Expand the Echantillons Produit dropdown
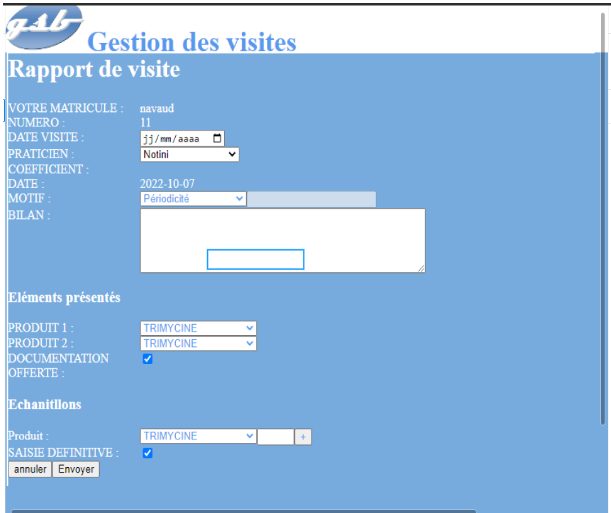The height and width of the screenshot is (513, 611). coord(198,436)
